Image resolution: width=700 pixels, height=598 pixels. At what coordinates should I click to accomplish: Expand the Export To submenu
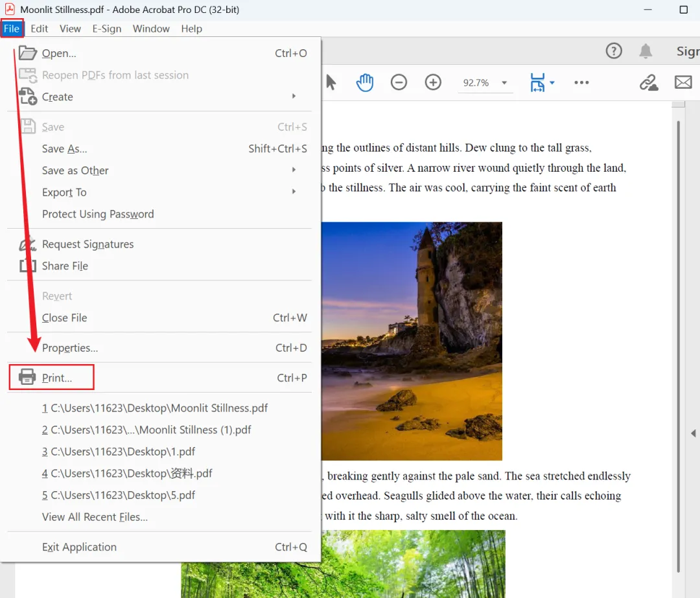click(159, 192)
